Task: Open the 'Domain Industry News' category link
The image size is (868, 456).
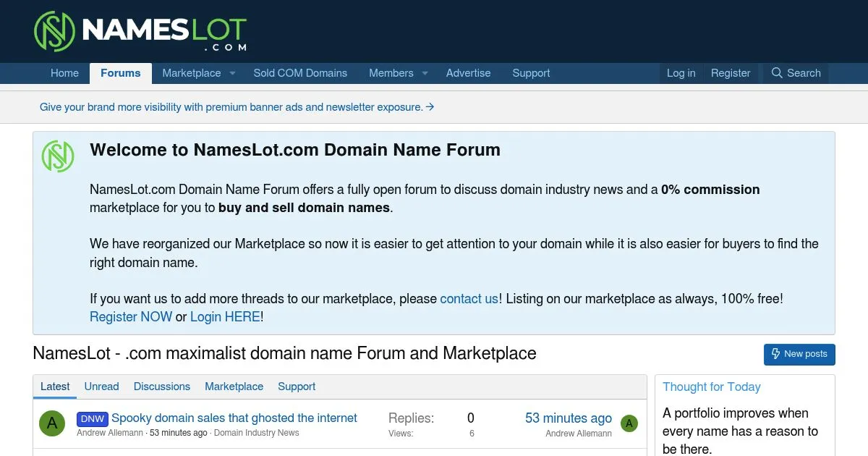Action: point(256,433)
